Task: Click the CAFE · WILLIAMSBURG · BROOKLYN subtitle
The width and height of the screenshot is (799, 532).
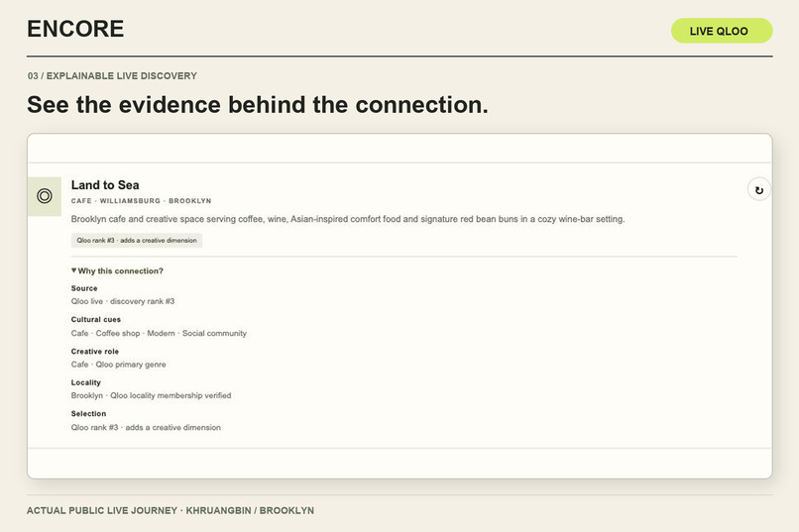Action: (x=141, y=201)
